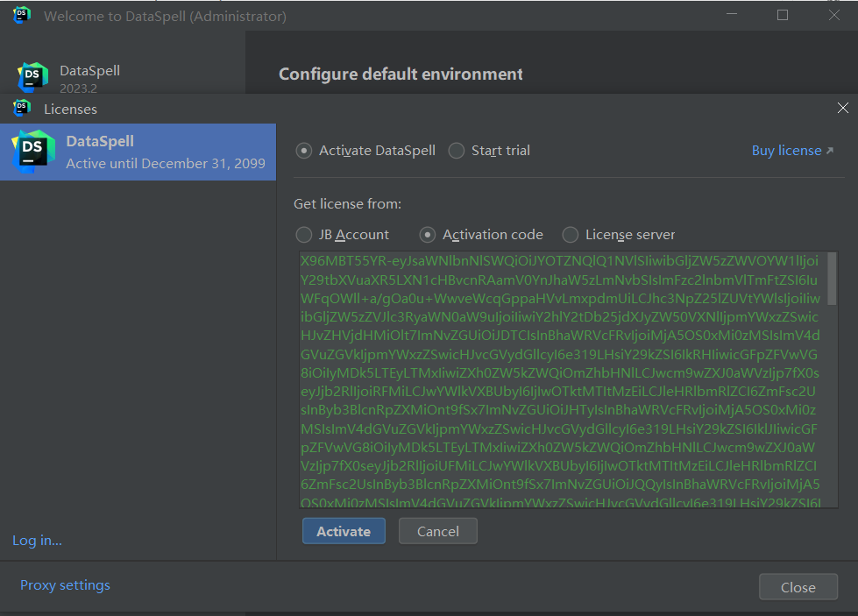Image resolution: width=858 pixels, height=616 pixels.
Task: Click the Close button
Action: click(x=798, y=586)
